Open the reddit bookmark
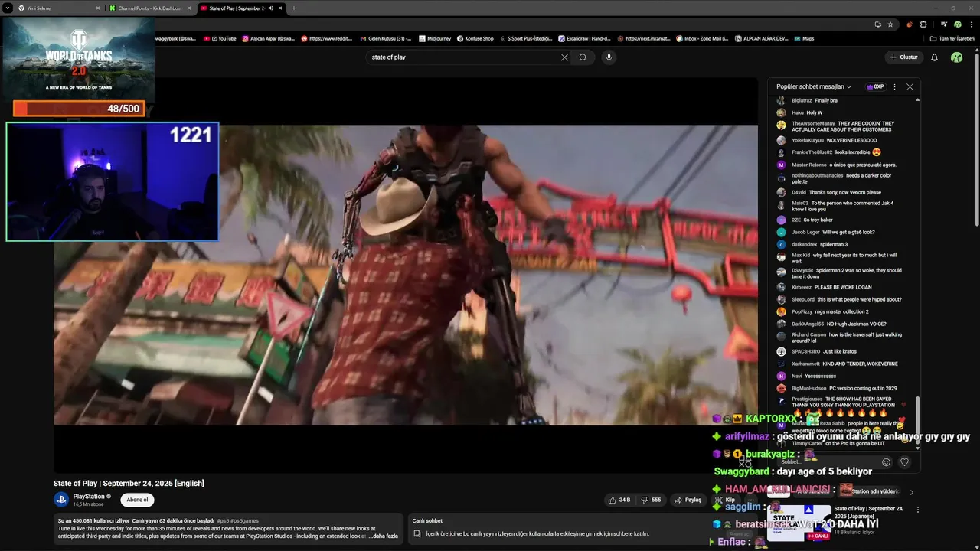 click(327, 38)
